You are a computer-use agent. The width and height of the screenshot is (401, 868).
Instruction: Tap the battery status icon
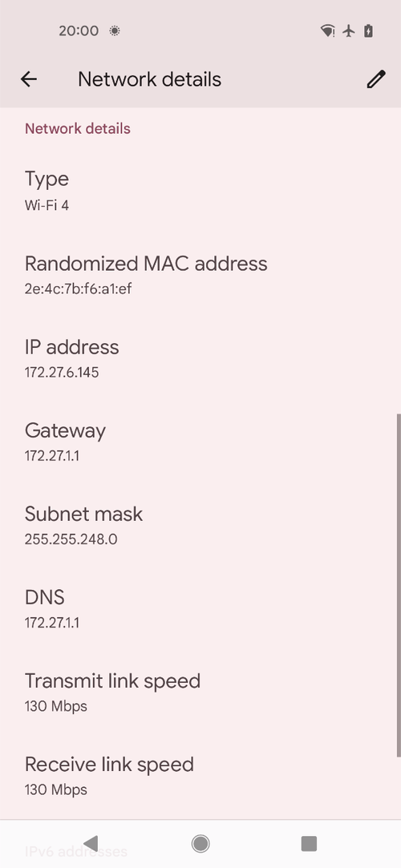tap(369, 31)
